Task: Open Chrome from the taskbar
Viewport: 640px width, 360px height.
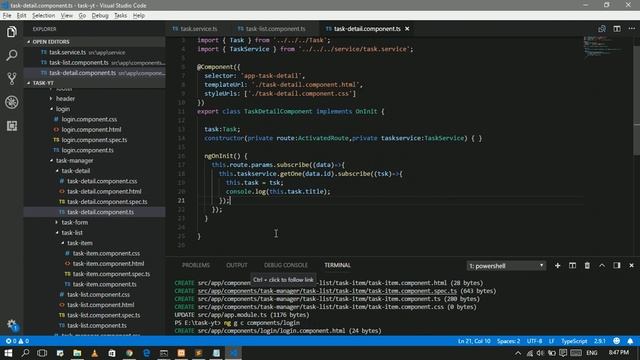Action: [129, 353]
